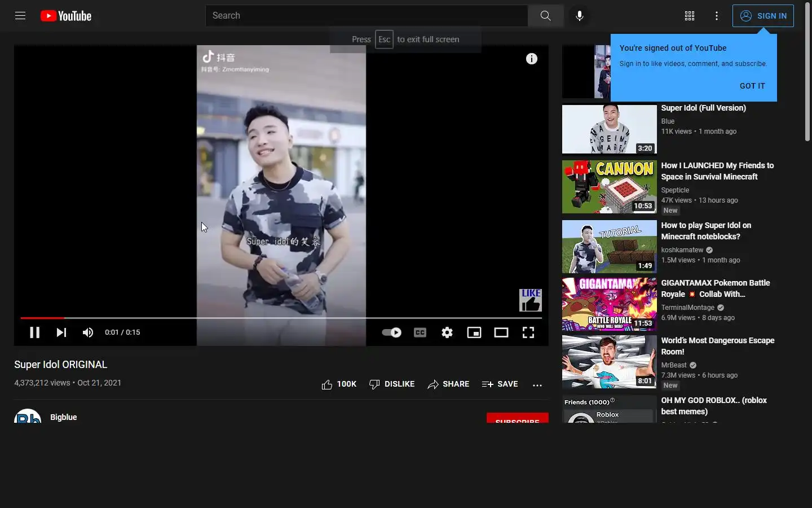Visit the koshkamatew channel

(682, 250)
